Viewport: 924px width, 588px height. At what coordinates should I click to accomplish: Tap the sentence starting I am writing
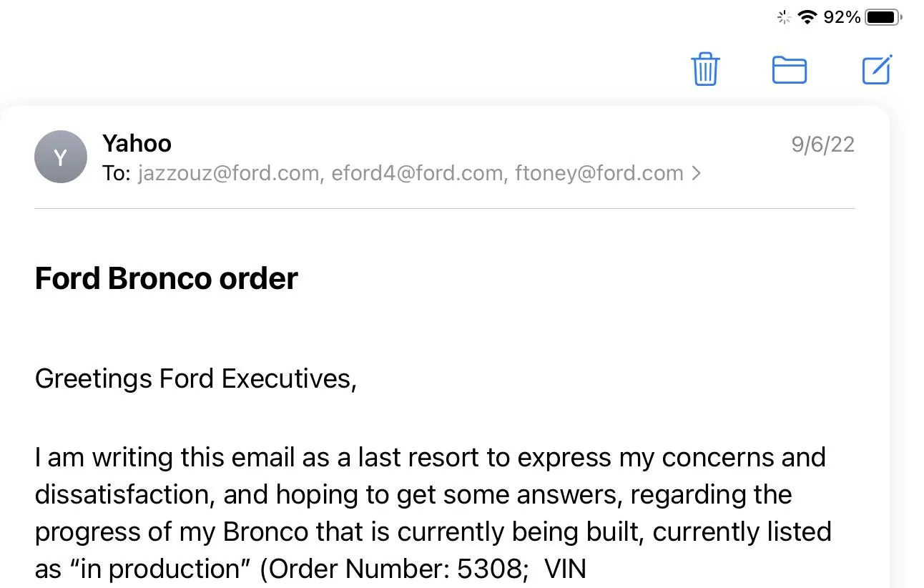(433, 512)
